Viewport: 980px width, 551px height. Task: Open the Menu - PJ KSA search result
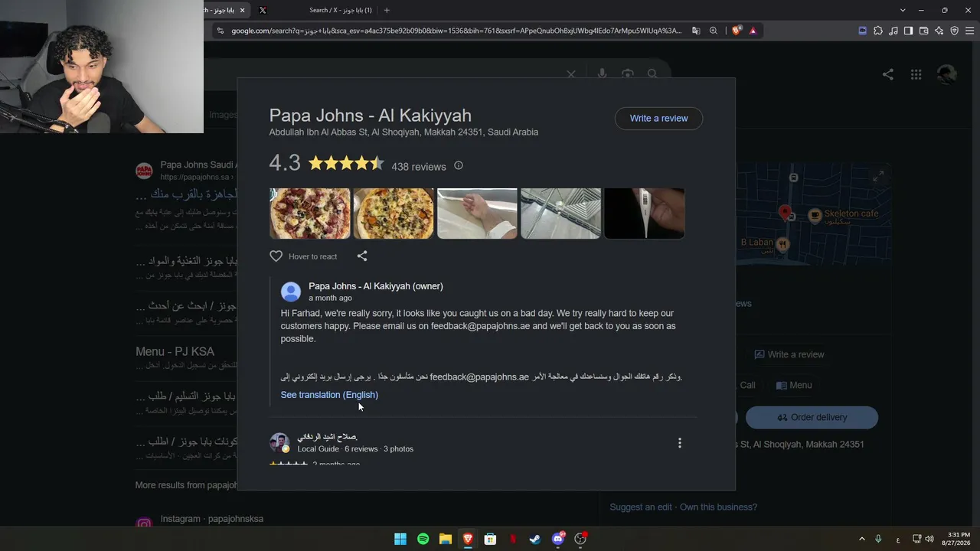click(x=175, y=352)
